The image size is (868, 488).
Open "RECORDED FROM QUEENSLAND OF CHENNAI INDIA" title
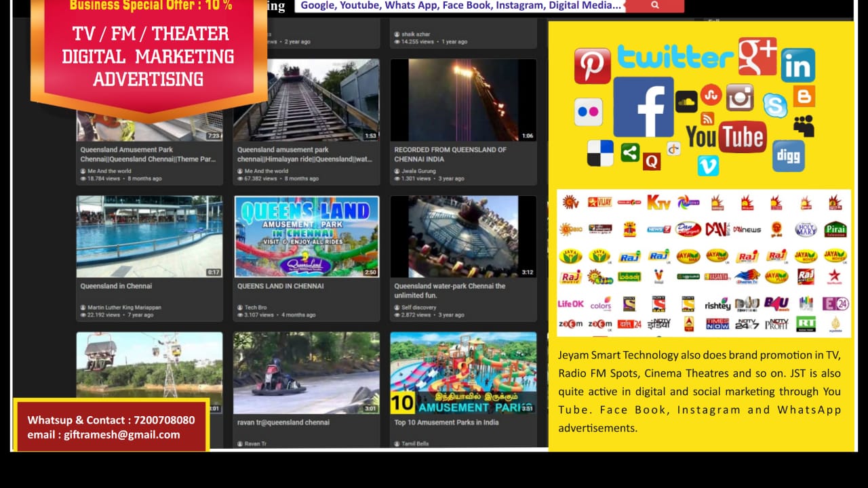(450, 154)
